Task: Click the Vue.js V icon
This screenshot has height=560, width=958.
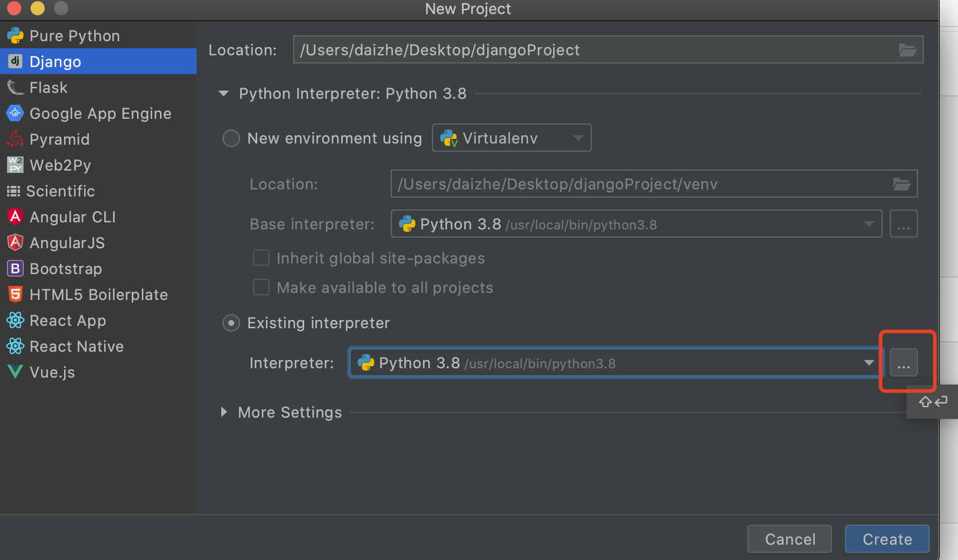Action: tap(15, 372)
